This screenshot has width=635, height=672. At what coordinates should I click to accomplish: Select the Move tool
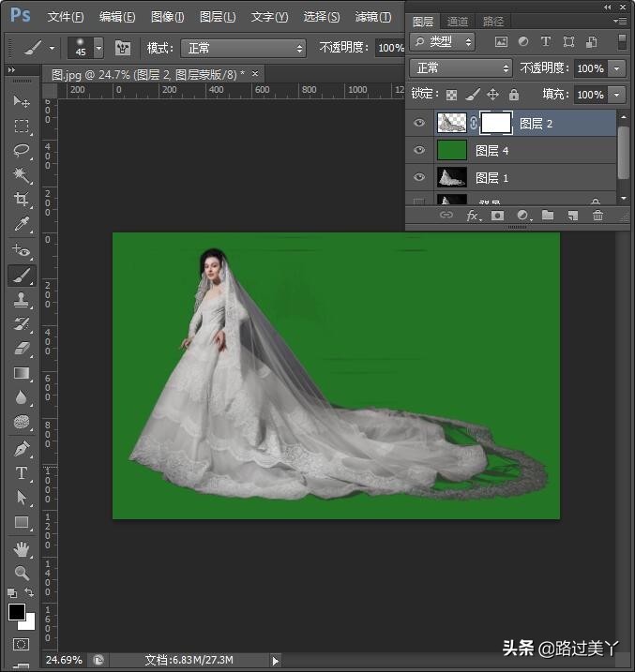click(x=21, y=101)
